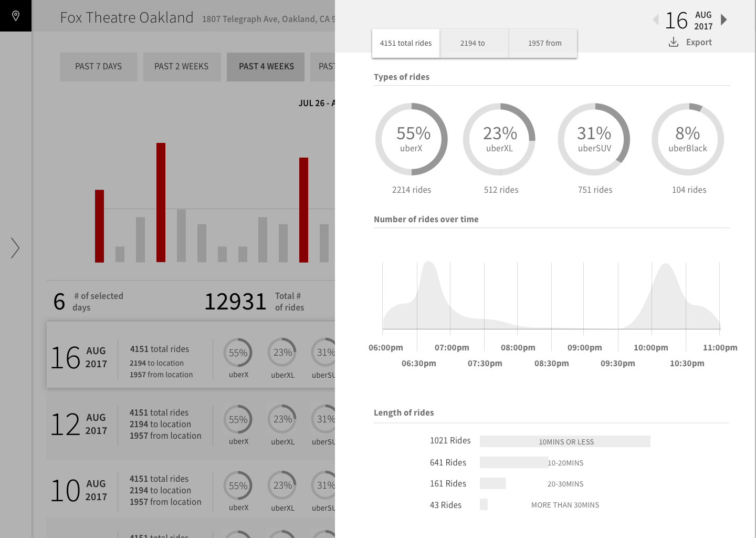The height and width of the screenshot is (538, 756).
Task: Select PAST 4 WEEKS range
Action: (x=266, y=67)
